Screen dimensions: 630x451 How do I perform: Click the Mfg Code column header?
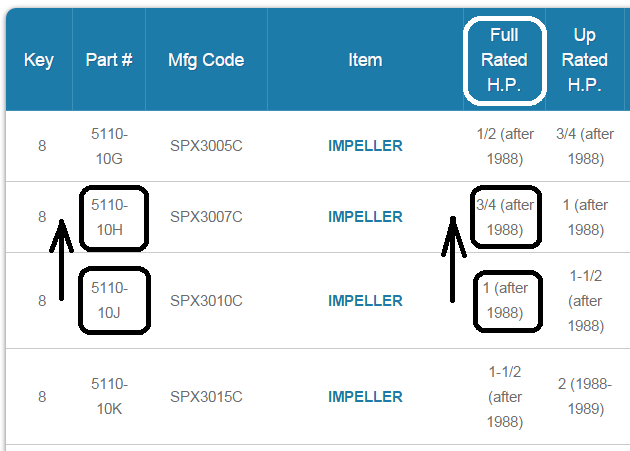pyautogui.click(x=206, y=60)
